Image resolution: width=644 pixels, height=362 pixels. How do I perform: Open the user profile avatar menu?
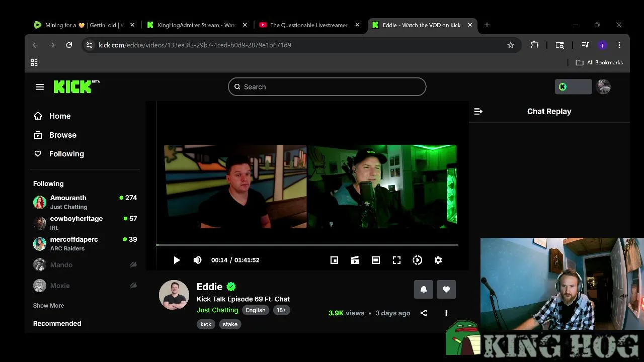pos(603,86)
